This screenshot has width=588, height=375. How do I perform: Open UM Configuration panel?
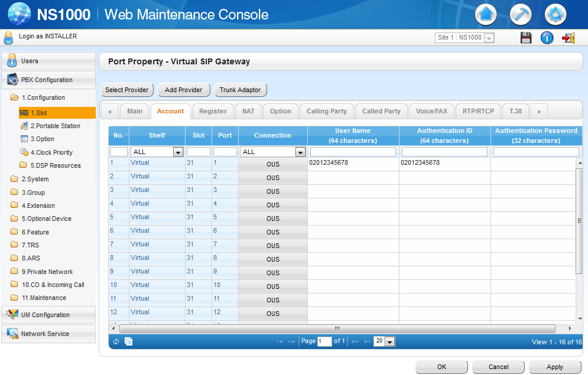[48, 315]
